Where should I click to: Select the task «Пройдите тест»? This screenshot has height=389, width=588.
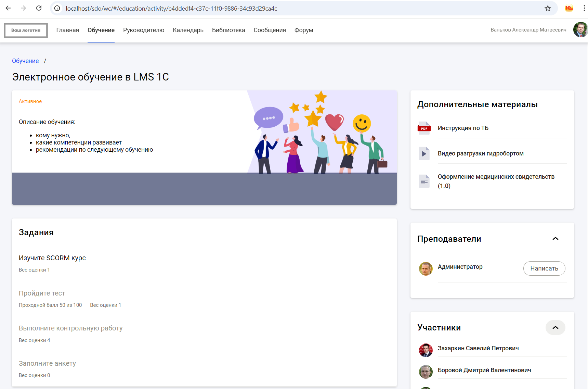pyautogui.click(x=42, y=293)
